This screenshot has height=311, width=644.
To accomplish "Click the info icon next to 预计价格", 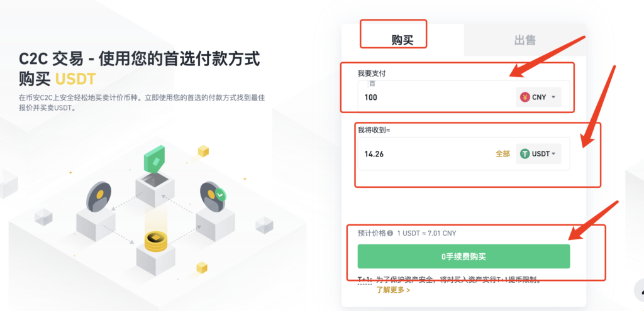I will coord(390,234).
